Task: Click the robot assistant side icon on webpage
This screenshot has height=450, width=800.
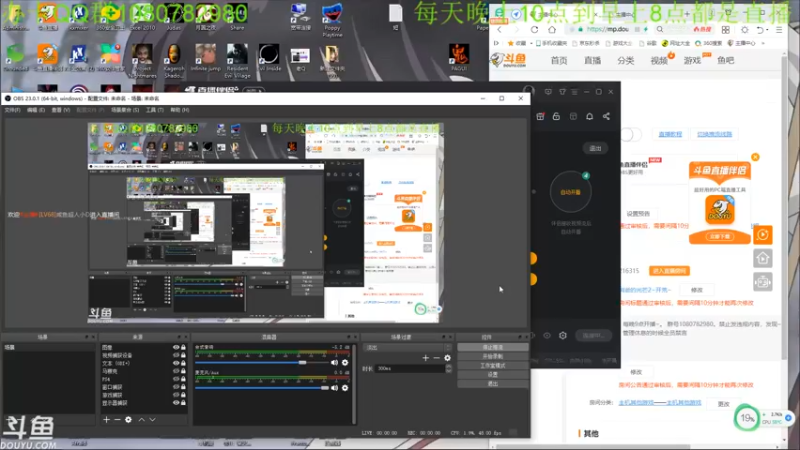Action: 763,282
